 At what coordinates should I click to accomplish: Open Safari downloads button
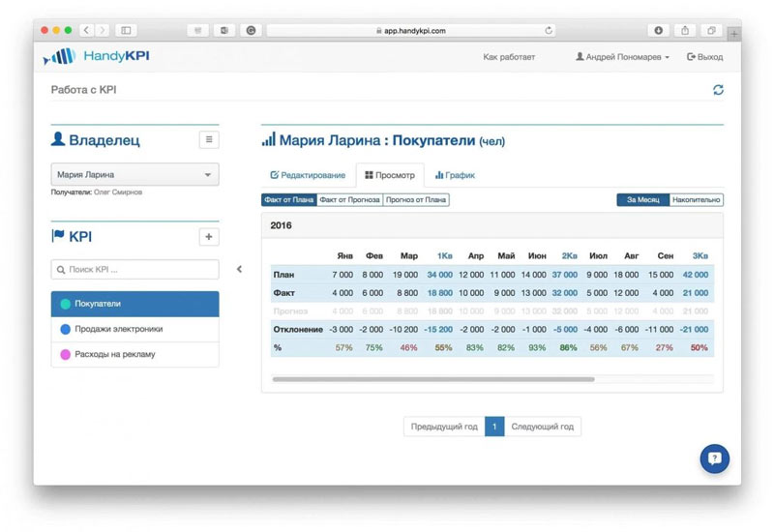pyautogui.click(x=659, y=30)
